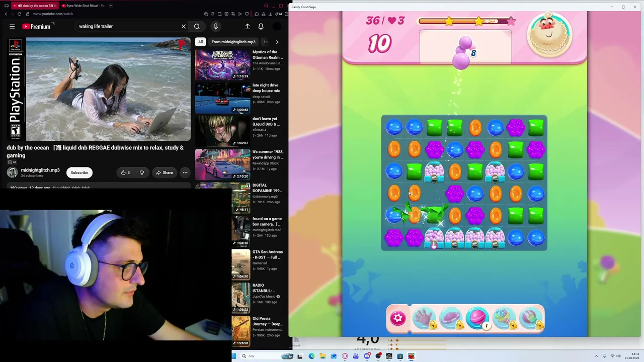
Task: Open midnightglitch.mp3 channel name link
Action: pos(40,170)
